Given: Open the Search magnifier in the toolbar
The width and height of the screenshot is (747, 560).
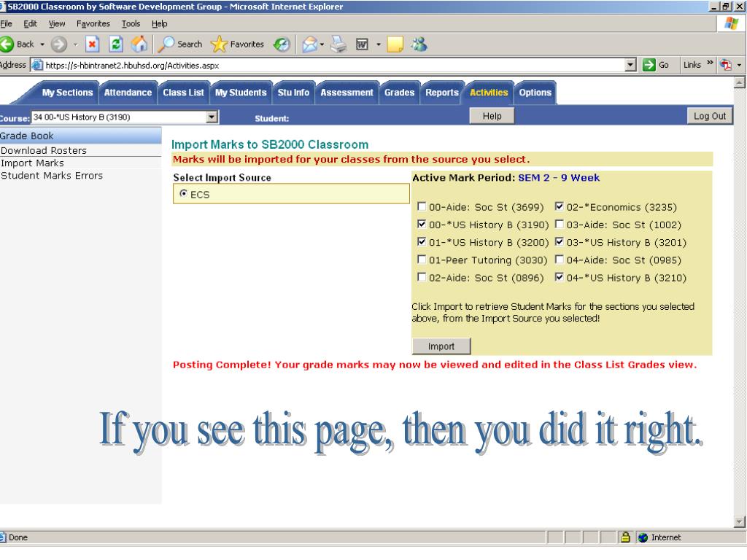Looking at the screenshot, I should (166, 44).
